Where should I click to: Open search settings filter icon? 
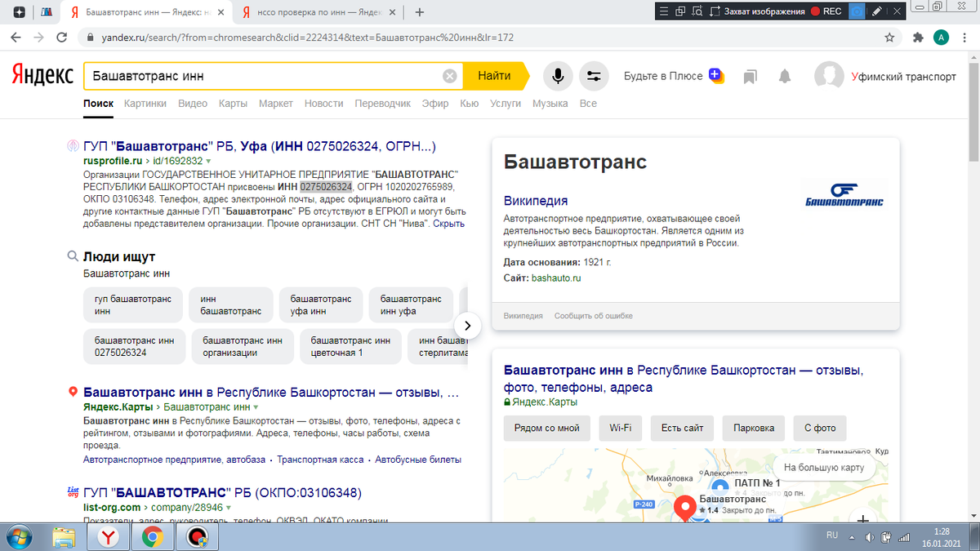click(594, 76)
